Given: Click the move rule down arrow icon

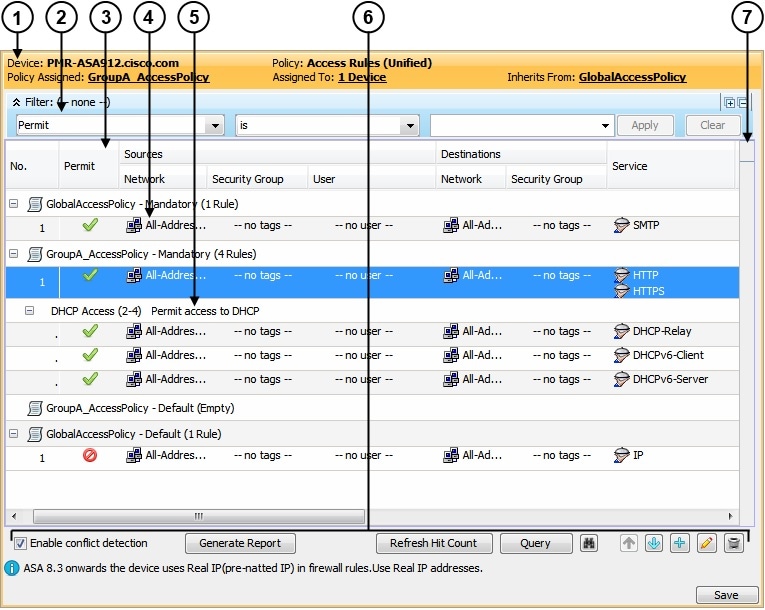Looking at the screenshot, I should point(654,543).
